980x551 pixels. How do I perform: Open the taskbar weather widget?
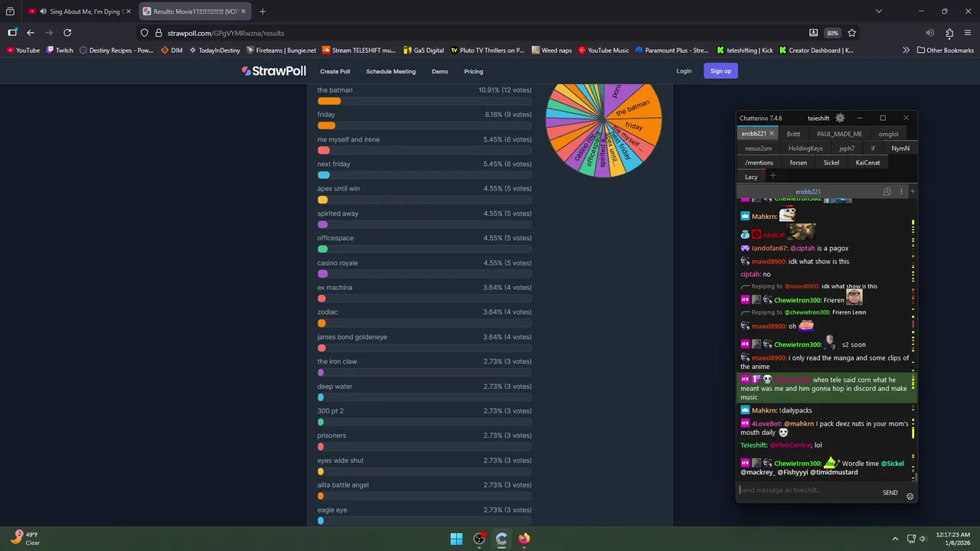(x=24, y=538)
